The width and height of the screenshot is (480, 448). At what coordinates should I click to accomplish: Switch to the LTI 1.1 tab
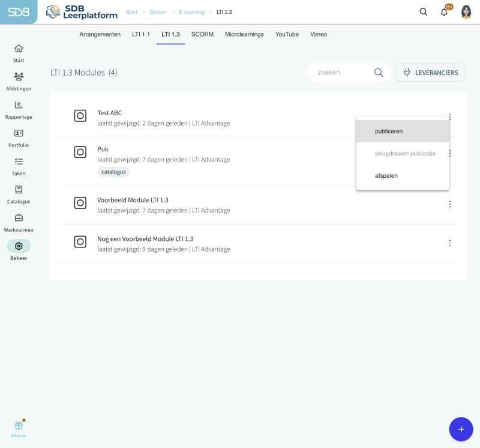click(x=141, y=34)
